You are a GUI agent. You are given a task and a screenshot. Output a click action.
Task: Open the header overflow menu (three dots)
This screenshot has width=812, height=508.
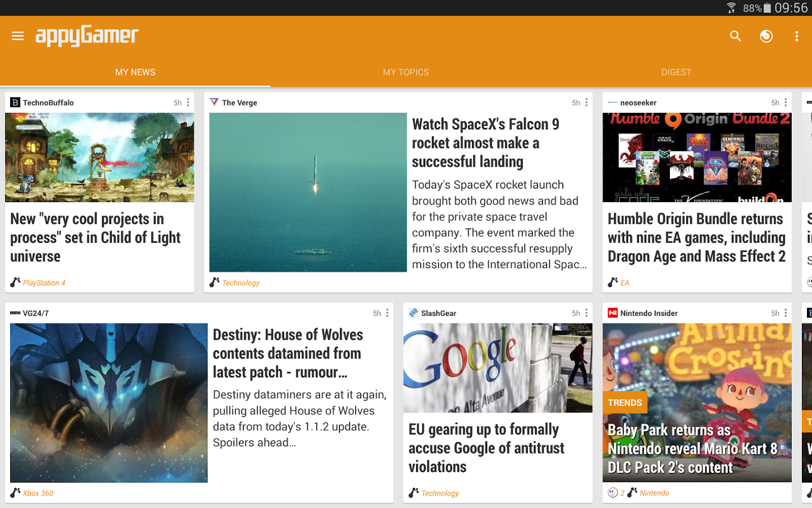point(796,36)
